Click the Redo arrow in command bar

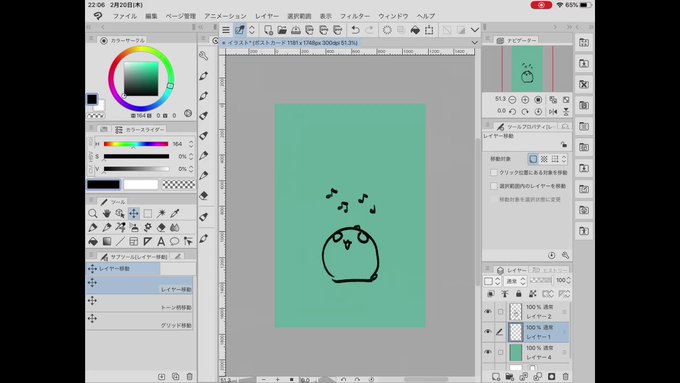coord(369,30)
